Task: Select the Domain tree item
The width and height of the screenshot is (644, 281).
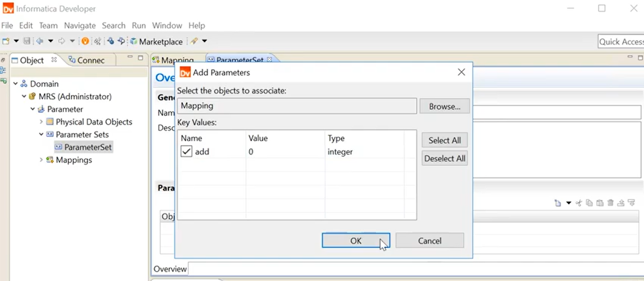Action: 44,84
